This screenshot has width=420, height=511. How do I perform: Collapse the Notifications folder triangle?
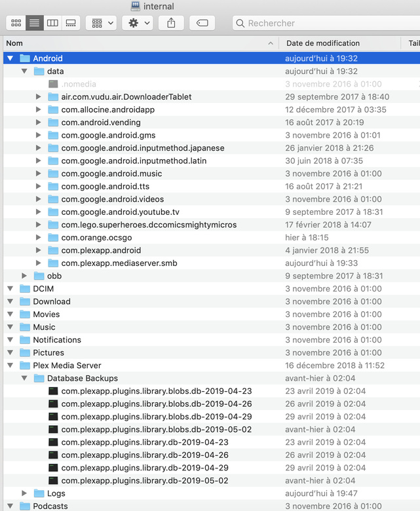(10, 340)
